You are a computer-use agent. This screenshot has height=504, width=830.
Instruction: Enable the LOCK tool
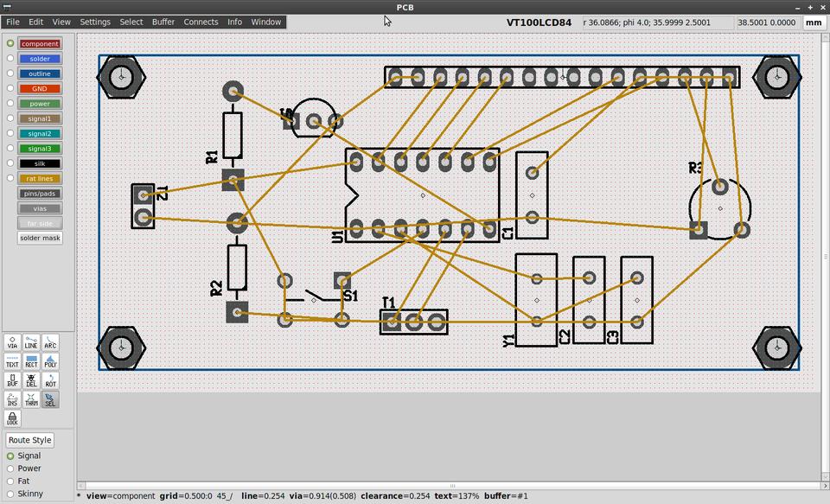click(12, 418)
